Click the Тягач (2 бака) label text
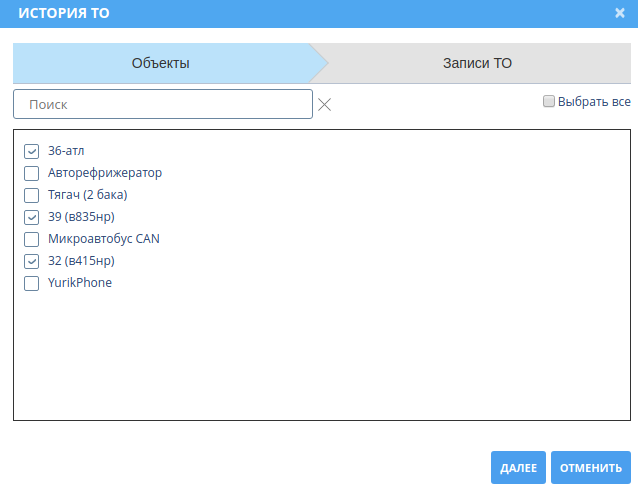638x495 pixels. (x=88, y=195)
